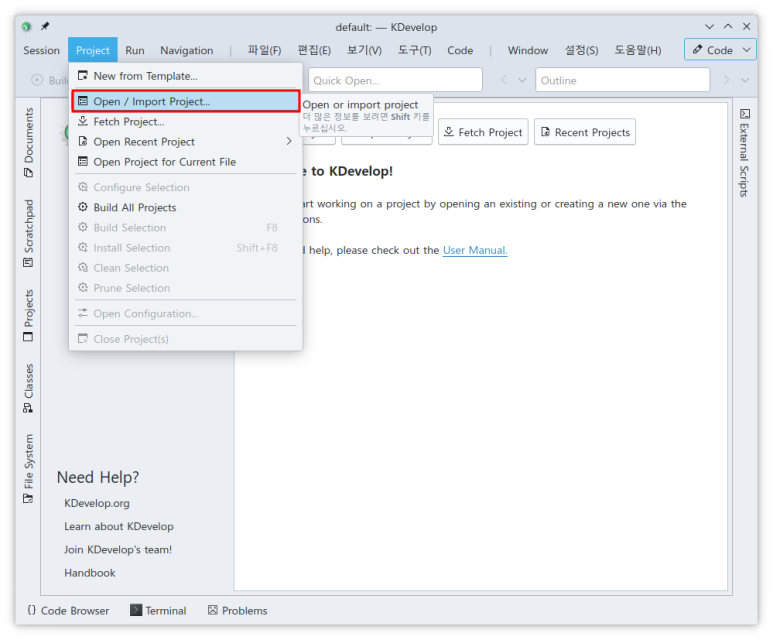Viewport: 773px width, 640px height.
Task: Click the KDevelop app icon in title bar
Action: [27, 26]
